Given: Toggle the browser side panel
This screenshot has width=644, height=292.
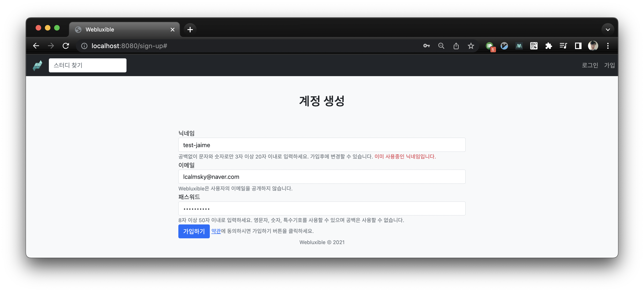Looking at the screenshot, I should click(x=578, y=46).
